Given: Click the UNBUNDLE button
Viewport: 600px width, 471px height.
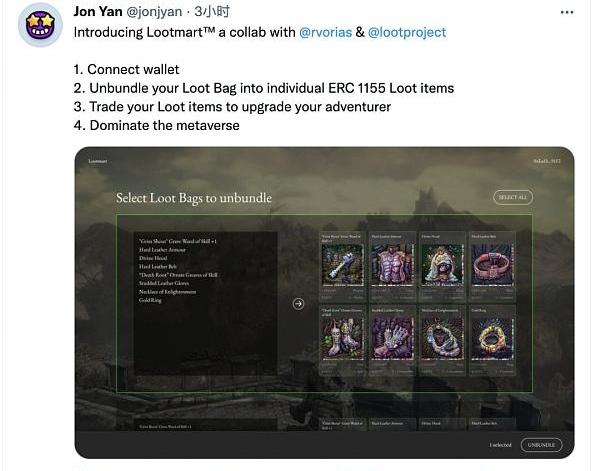Looking at the screenshot, I should click(x=541, y=445).
